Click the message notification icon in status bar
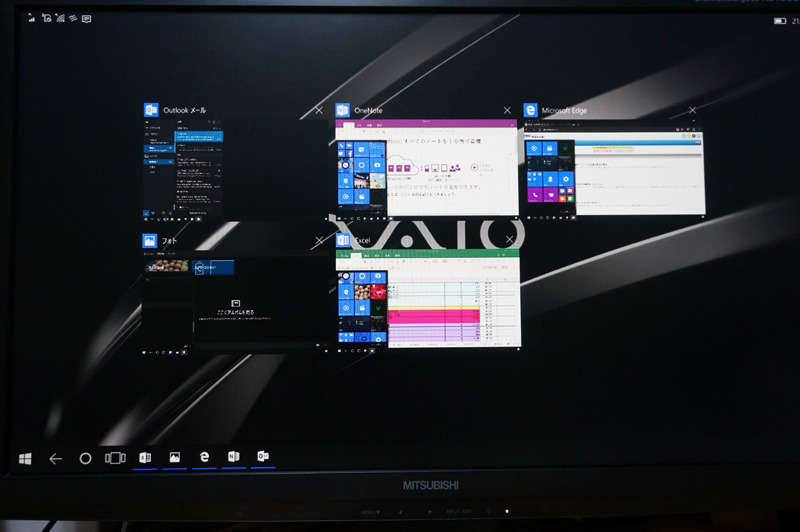 pyautogui.click(x=87, y=19)
